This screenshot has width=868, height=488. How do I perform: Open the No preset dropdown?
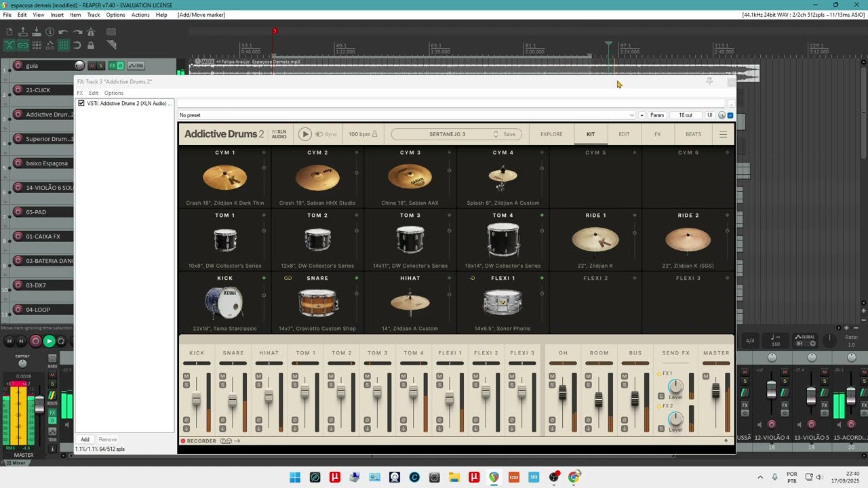click(x=407, y=115)
